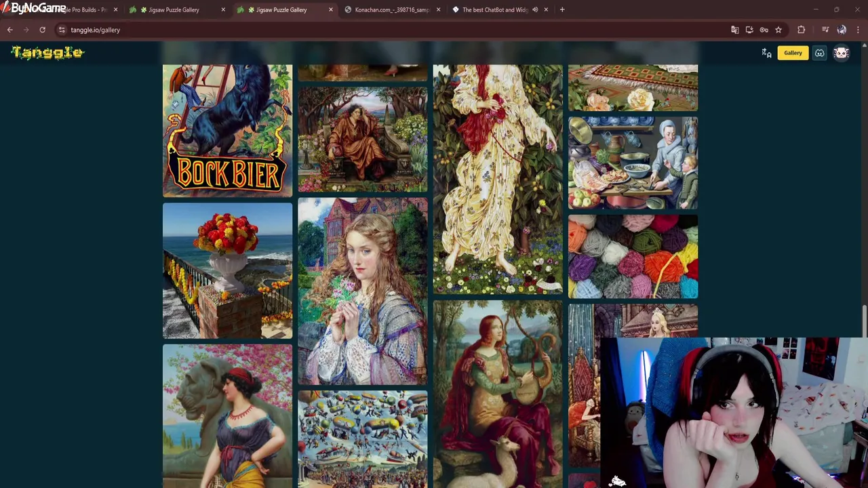868x488 pixels.
Task: Open the Discord icon button on Tanggle
Action: tap(819, 53)
